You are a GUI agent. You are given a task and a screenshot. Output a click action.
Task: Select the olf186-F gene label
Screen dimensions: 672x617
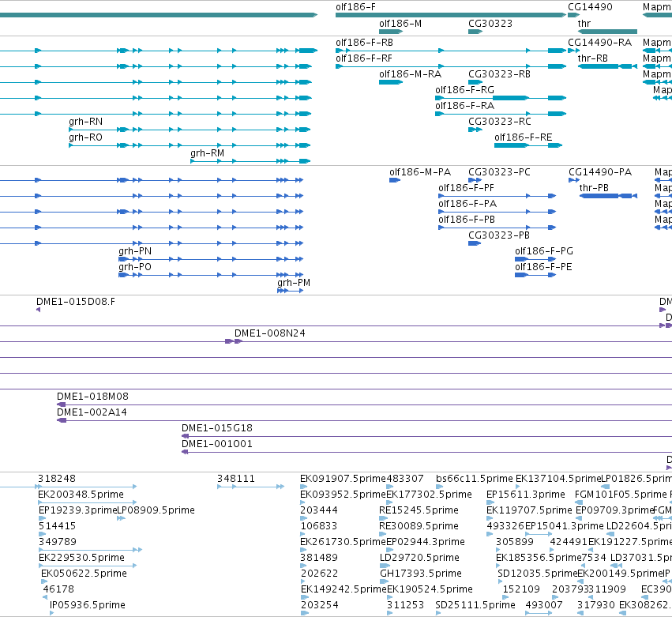[x=355, y=7]
